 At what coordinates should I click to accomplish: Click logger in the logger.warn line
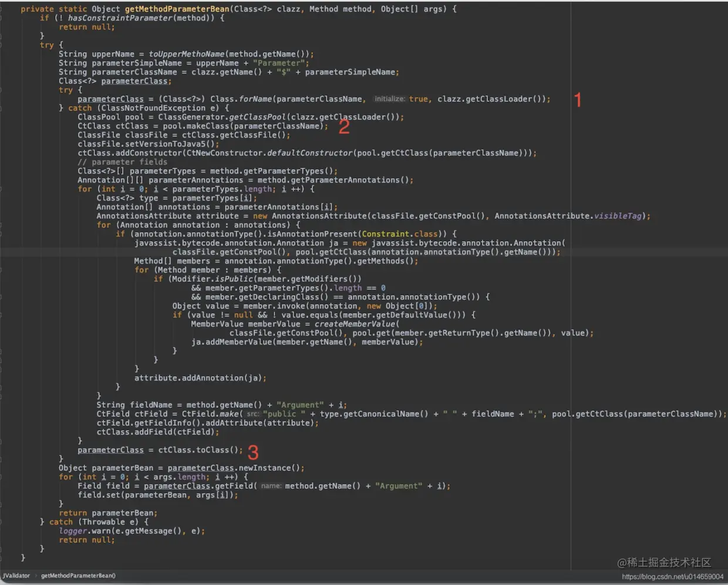[73, 531]
